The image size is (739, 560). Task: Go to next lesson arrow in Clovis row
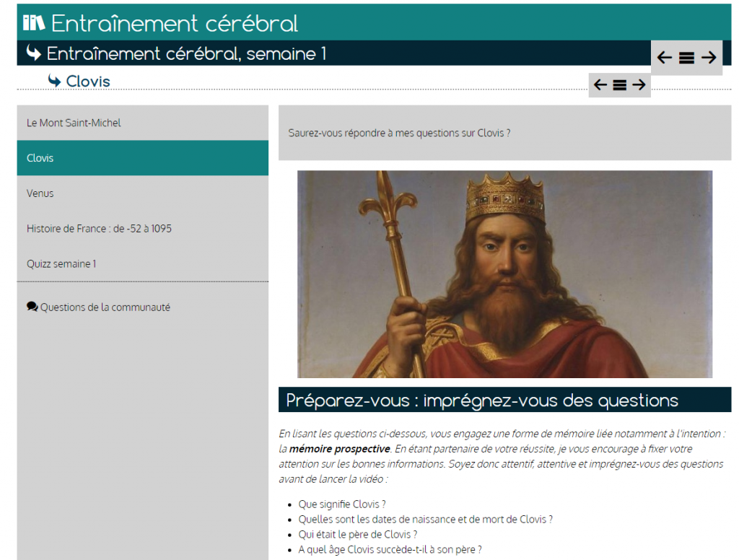pyautogui.click(x=639, y=85)
